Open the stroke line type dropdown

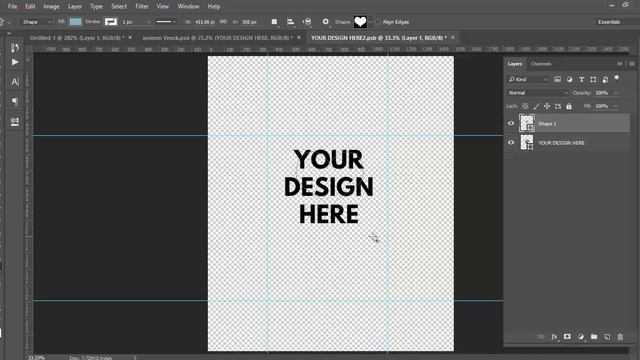[x=166, y=22]
